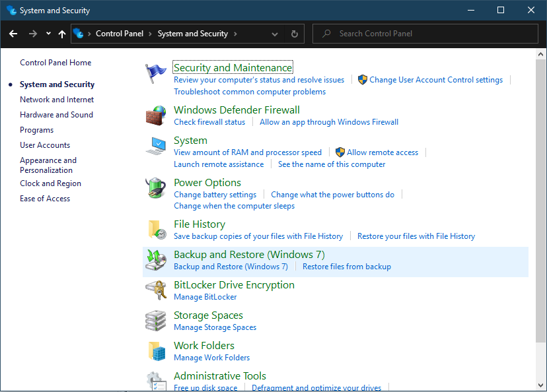Click the vertical scrollbar up arrow

pos(540,54)
